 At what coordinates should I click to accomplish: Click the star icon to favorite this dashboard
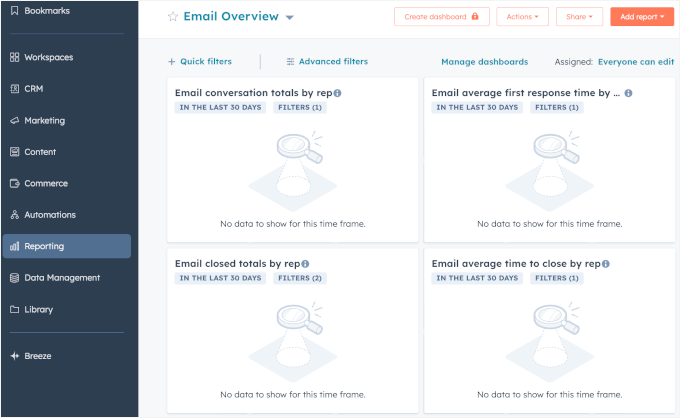pos(172,17)
